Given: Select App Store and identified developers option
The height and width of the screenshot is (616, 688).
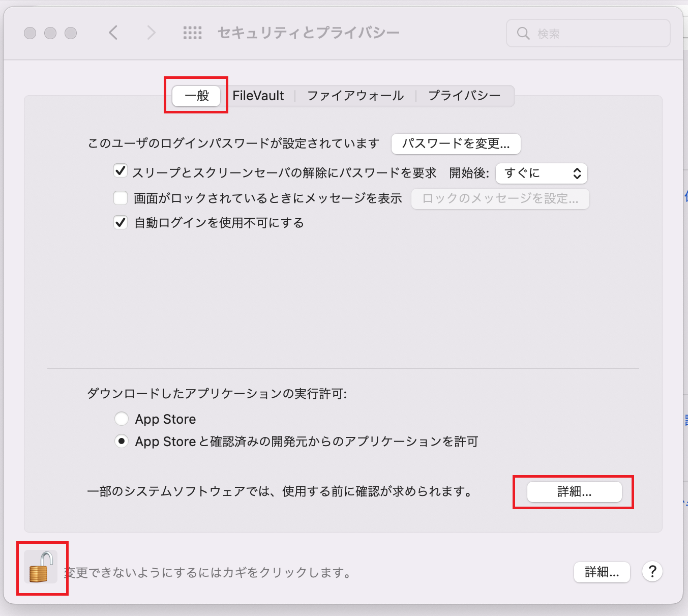Looking at the screenshot, I should [x=122, y=441].
